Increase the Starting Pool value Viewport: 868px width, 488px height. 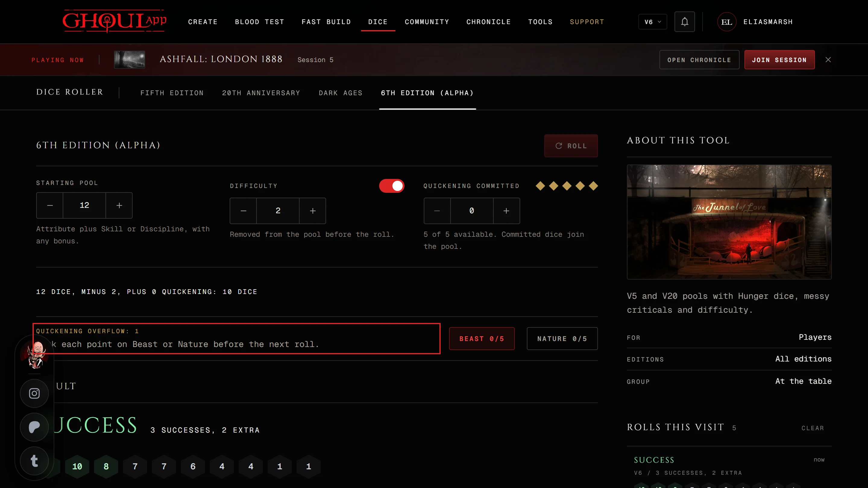119,205
